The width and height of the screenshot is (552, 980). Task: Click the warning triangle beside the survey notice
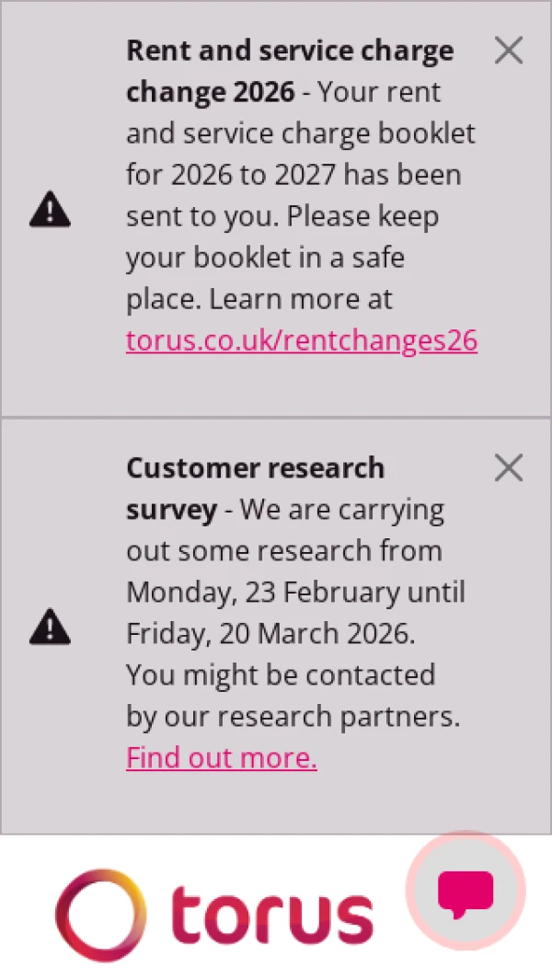tap(50, 628)
